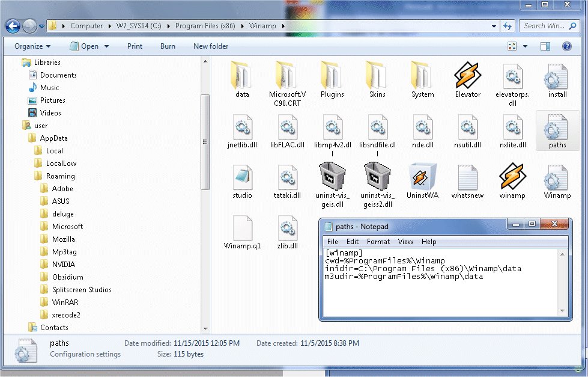Open the Plugins folder icon
The width and height of the screenshot is (588, 377).
332,75
